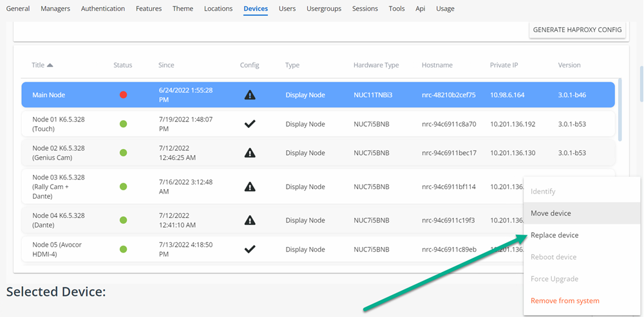Click the red status dot for Main Node
The width and height of the screenshot is (644, 317).
tap(123, 95)
